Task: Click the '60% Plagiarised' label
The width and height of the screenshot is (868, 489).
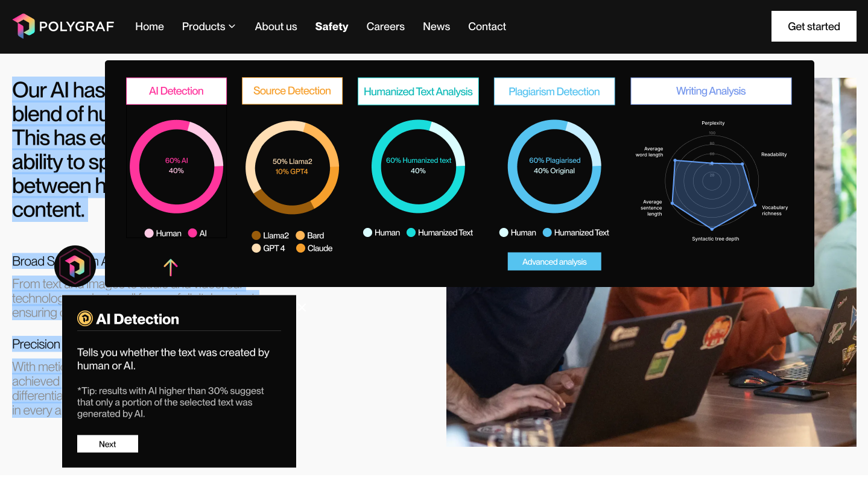Action: click(555, 160)
